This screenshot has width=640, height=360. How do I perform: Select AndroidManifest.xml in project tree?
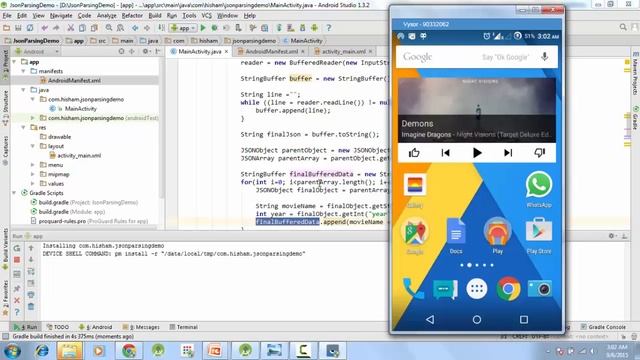tap(74, 80)
